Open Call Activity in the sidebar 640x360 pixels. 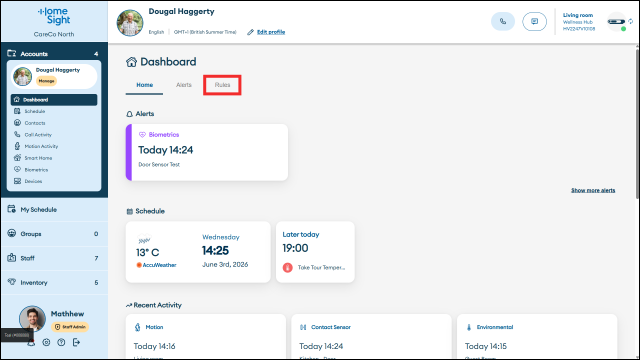pos(54,135)
